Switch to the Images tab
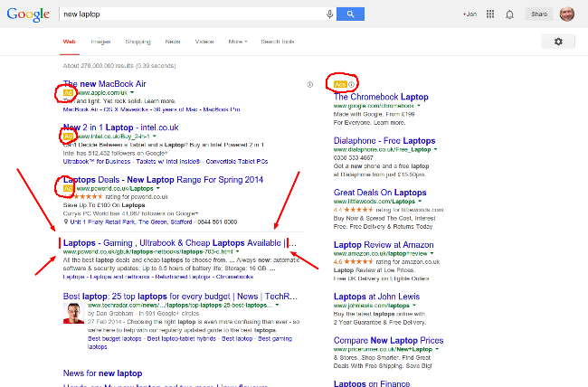 click(100, 42)
